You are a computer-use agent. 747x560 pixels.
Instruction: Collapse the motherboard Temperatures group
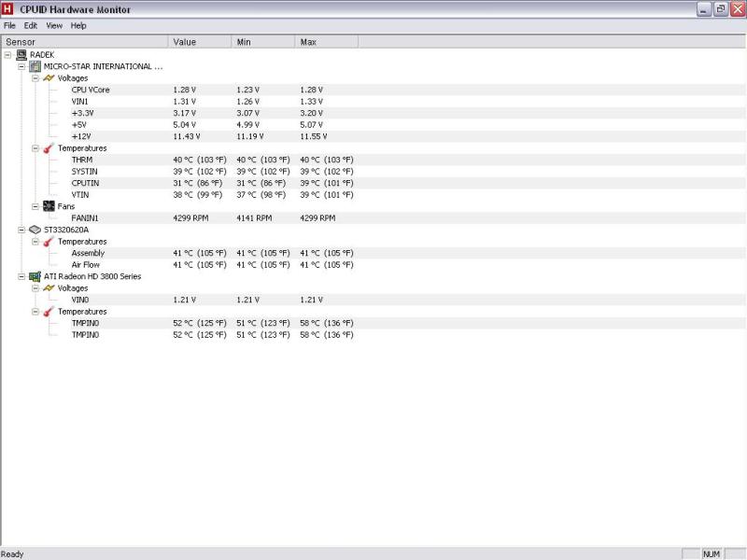35,148
